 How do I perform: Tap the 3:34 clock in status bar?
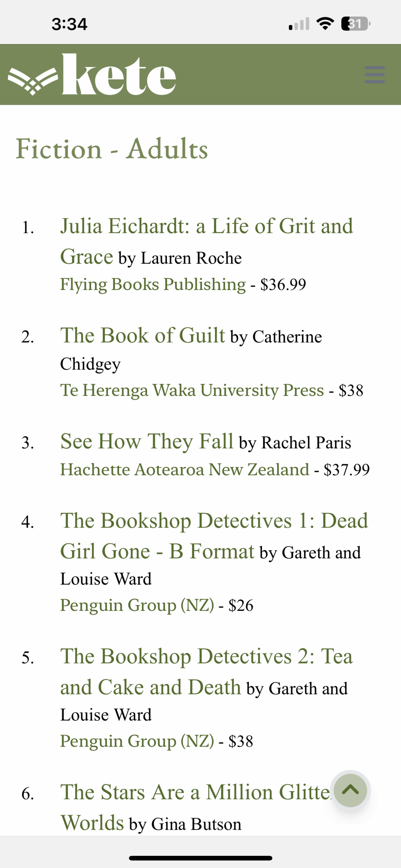69,24
